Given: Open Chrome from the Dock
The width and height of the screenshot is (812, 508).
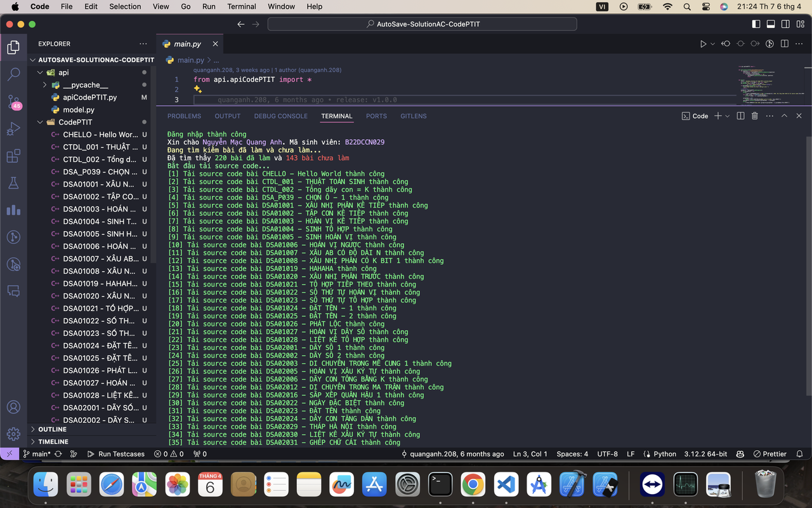Looking at the screenshot, I should click(x=473, y=485).
